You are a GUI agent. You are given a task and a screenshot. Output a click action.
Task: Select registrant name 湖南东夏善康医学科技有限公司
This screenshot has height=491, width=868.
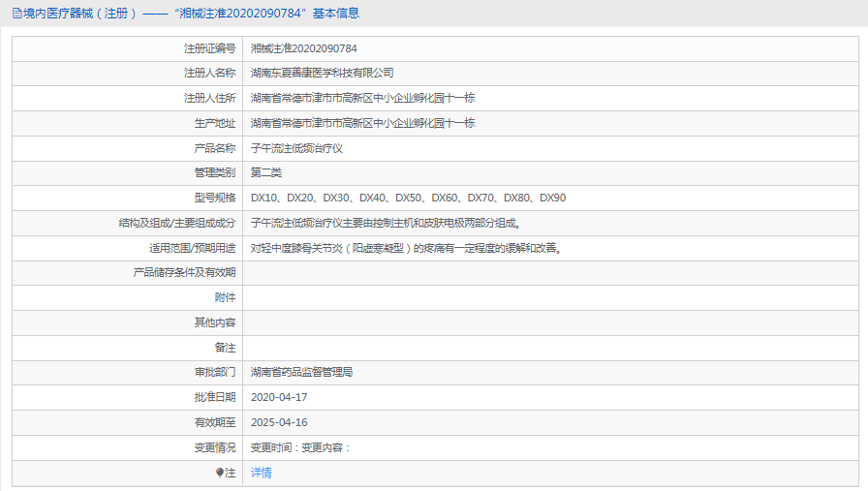click(323, 73)
